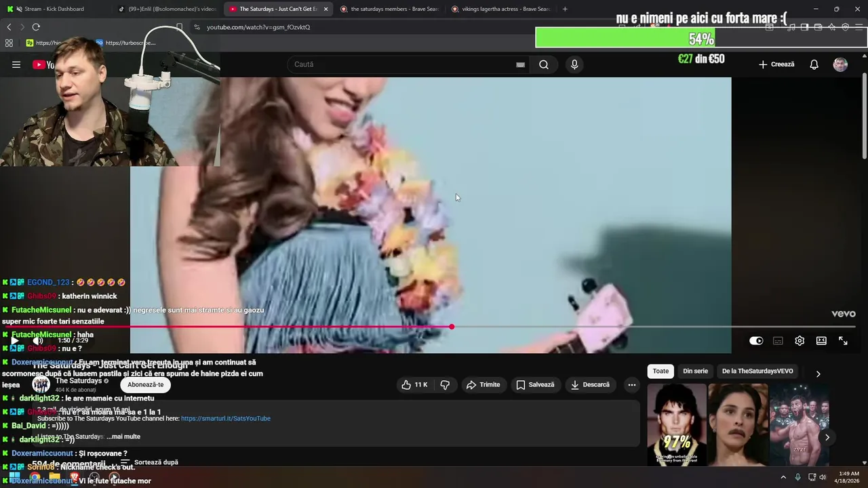868x488 pixels.
Task: Open the short thumbnail of dark-haired woman
Action: pyautogui.click(x=738, y=424)
